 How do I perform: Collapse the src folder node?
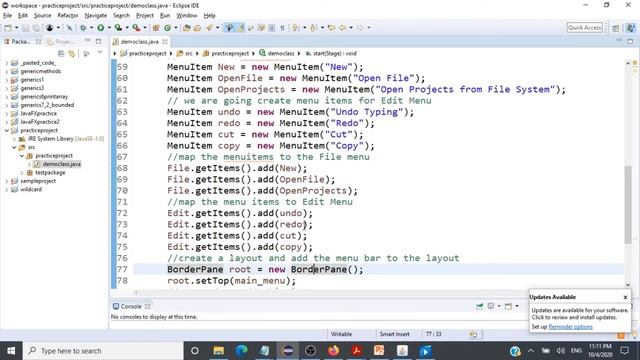[14, 147]
